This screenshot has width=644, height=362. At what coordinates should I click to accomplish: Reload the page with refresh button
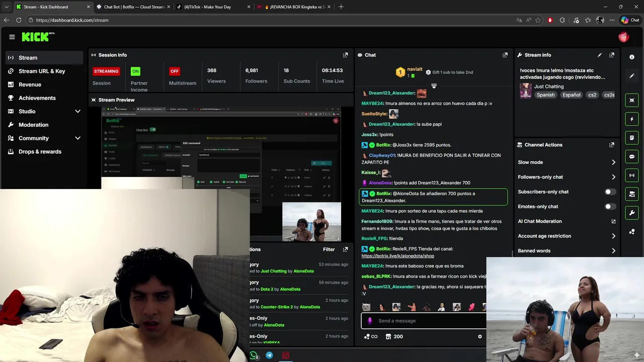[19, 20]
